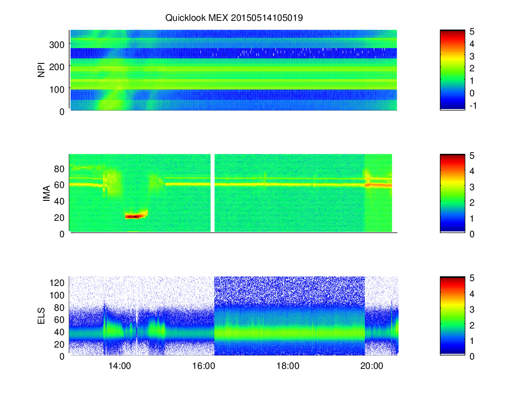Click the 4 label on the ELS colorbar
The image size is (532, 399).
[x=472, y=293]
